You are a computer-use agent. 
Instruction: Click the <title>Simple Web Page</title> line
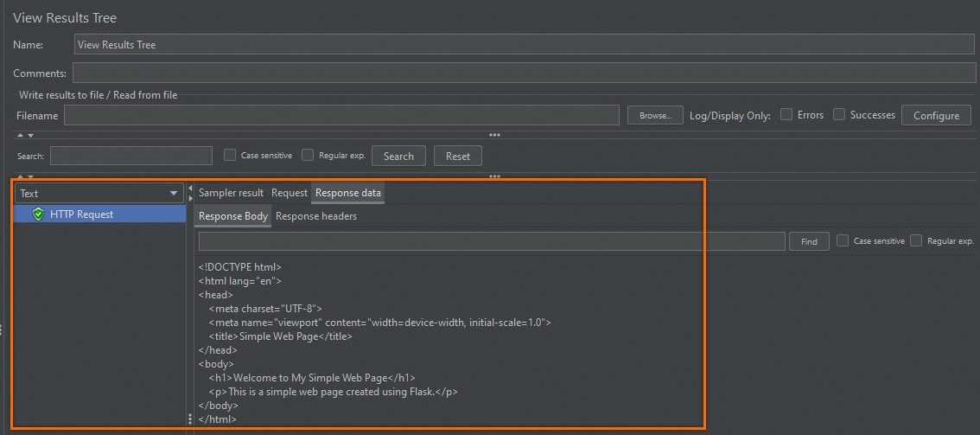tap(281, 336)
